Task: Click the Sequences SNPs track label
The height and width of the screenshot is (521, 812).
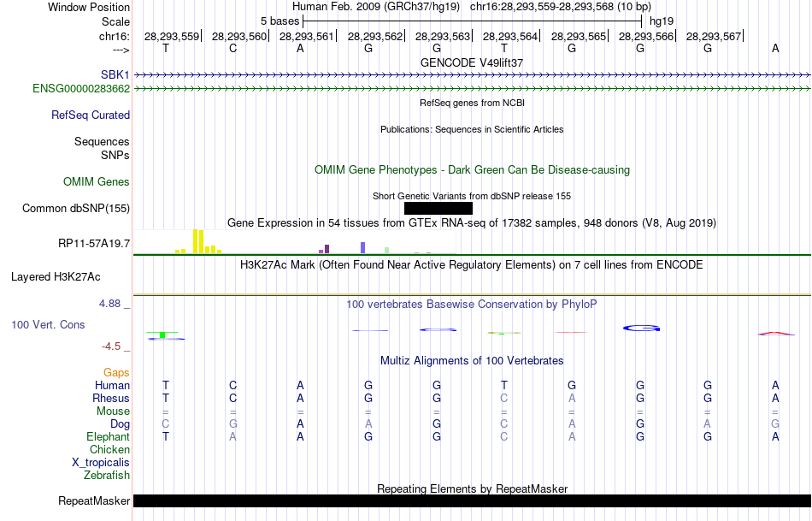Action: (102, 148)
